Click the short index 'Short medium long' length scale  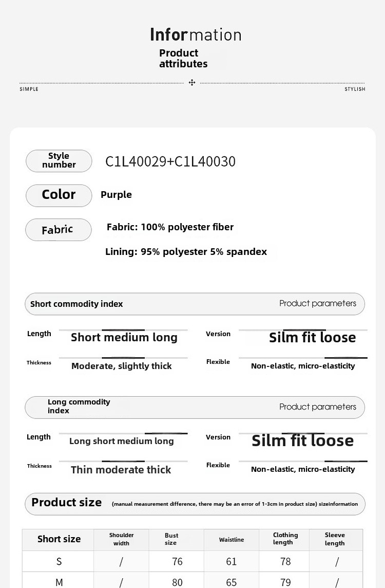(124, 337)
